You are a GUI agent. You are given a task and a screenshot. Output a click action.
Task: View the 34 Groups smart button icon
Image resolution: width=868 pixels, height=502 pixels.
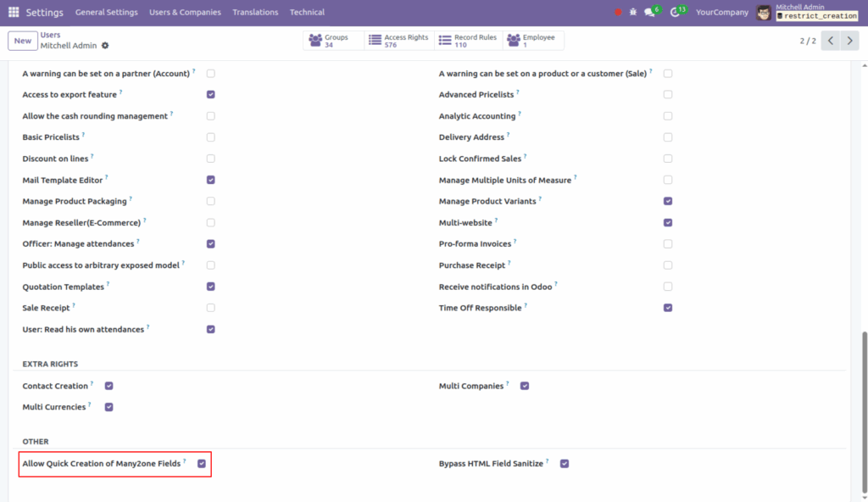pos(315,39)
